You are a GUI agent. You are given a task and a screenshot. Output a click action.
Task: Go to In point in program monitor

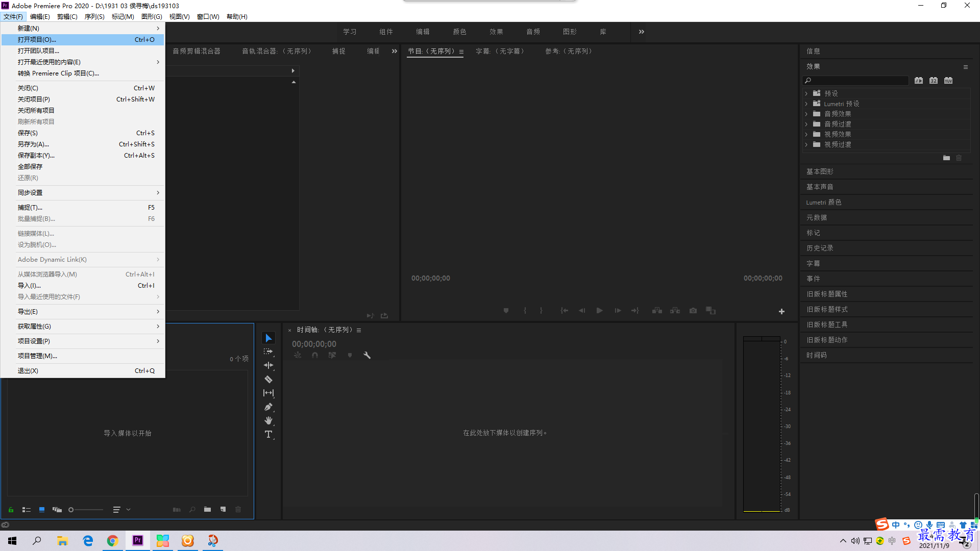tap(564, 310)
